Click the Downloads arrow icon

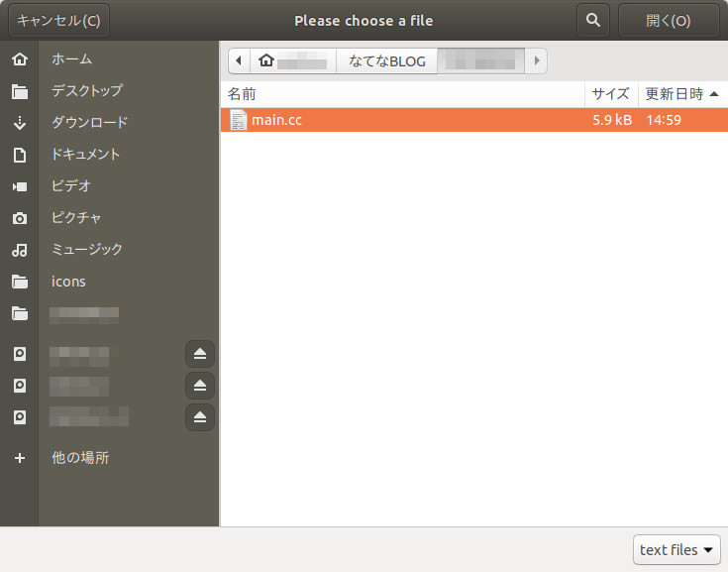pyautogui.click(x=20, y=123)
